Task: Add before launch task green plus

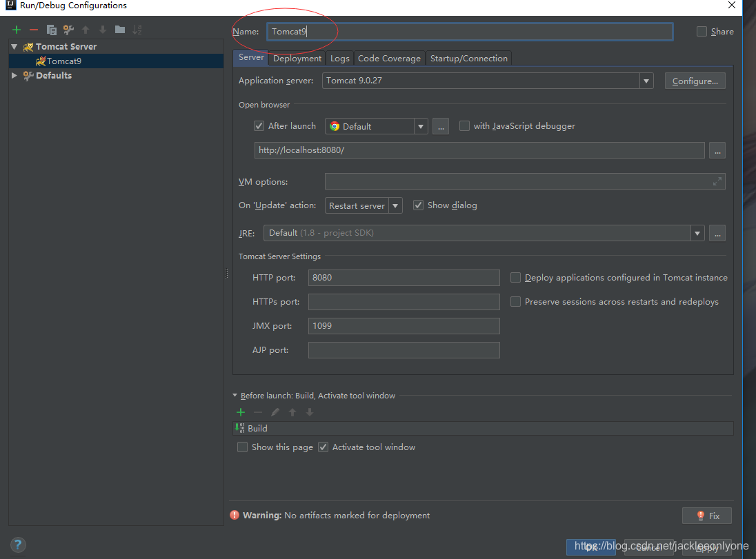Action: pos(241,412)
